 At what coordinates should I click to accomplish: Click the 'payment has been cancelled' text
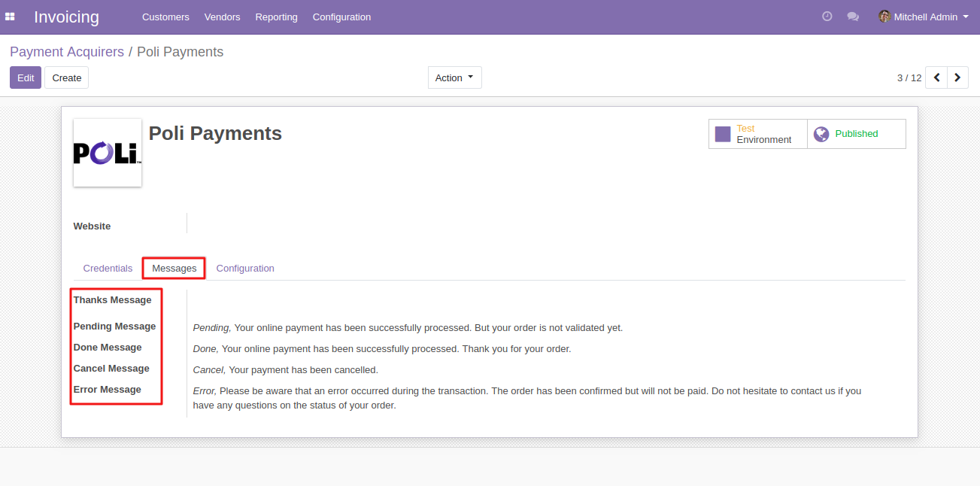point(286,370)
